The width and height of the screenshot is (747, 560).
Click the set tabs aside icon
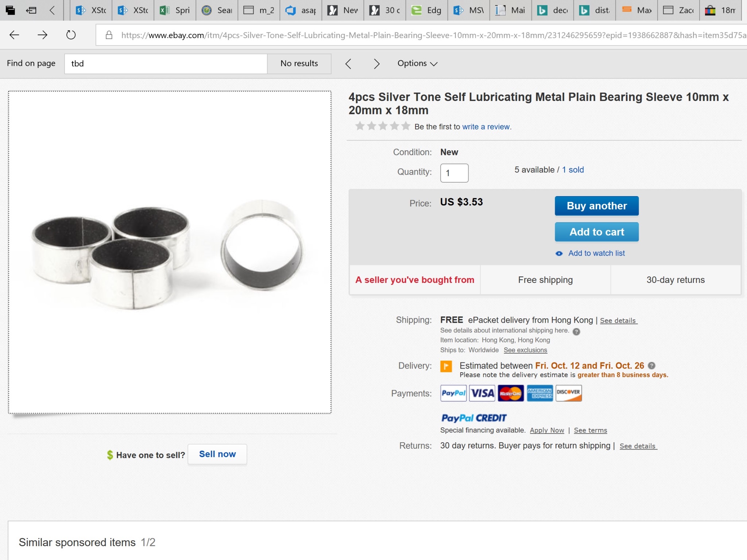31,10
